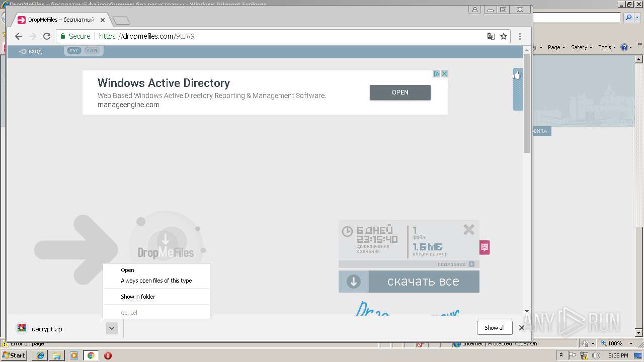Go back with Chrome's back arrow
Image resolution: width=644 pixels, height=362 pixels.
coord(19,36)
